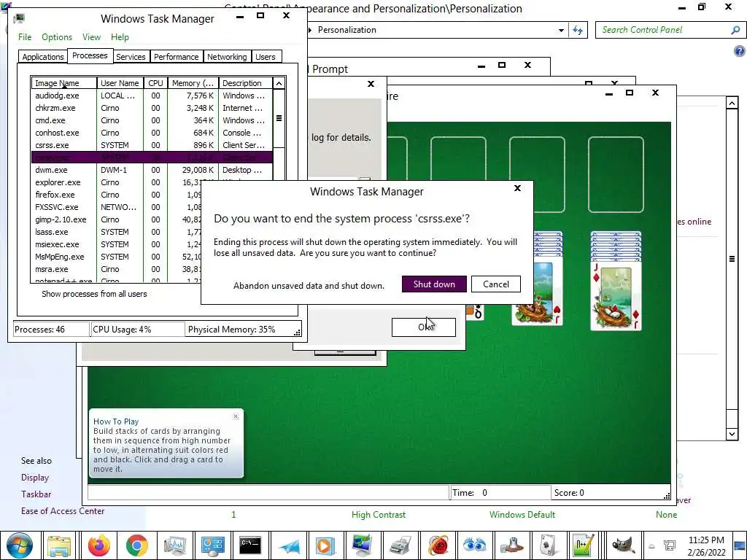Viewport: 747px width, 560px height.
Task: Launch Firefox from the taskbar
Action: 99,545
